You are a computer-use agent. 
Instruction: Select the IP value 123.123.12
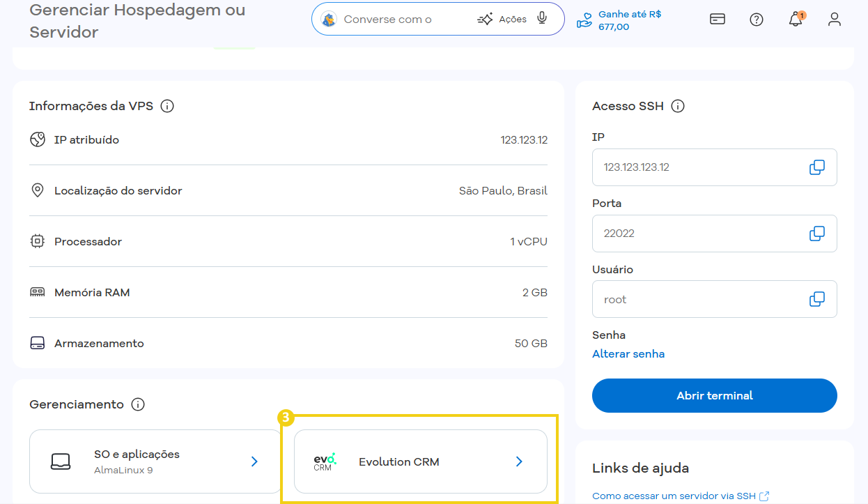524,139
